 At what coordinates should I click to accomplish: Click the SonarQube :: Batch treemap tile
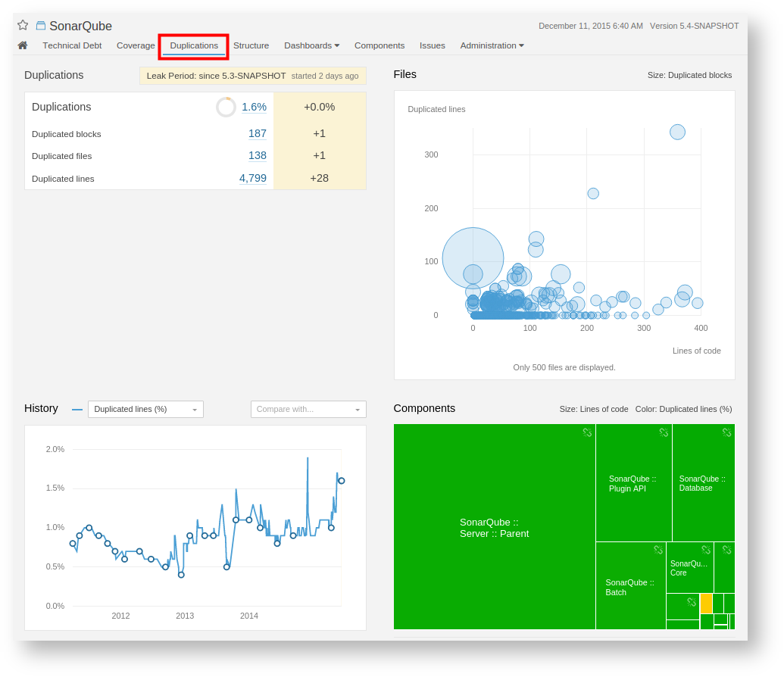coord(630,586)
